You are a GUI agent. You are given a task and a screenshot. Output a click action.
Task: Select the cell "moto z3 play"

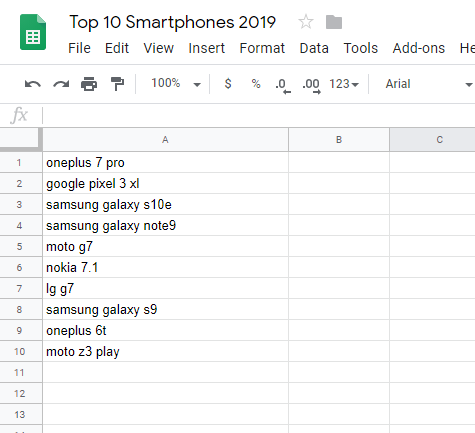(165, 352)
